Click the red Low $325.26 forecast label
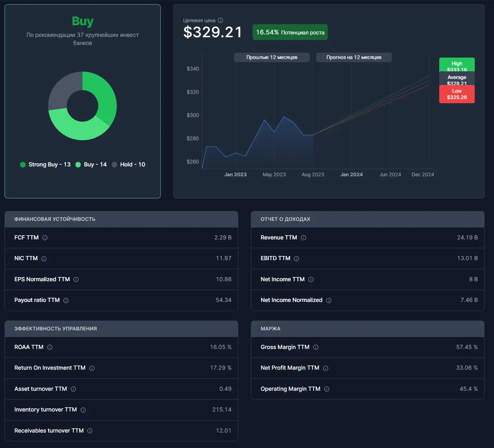Viewport: 494px width, 448px height. (x=457, y=94)
